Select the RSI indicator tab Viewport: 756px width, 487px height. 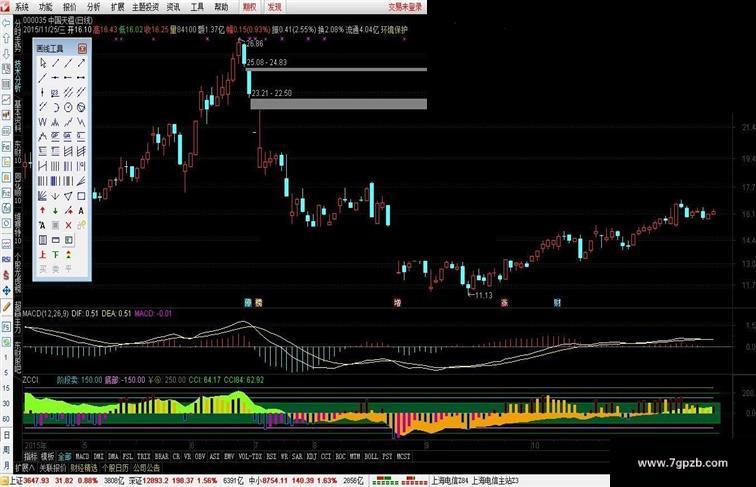tap(271, 456)
